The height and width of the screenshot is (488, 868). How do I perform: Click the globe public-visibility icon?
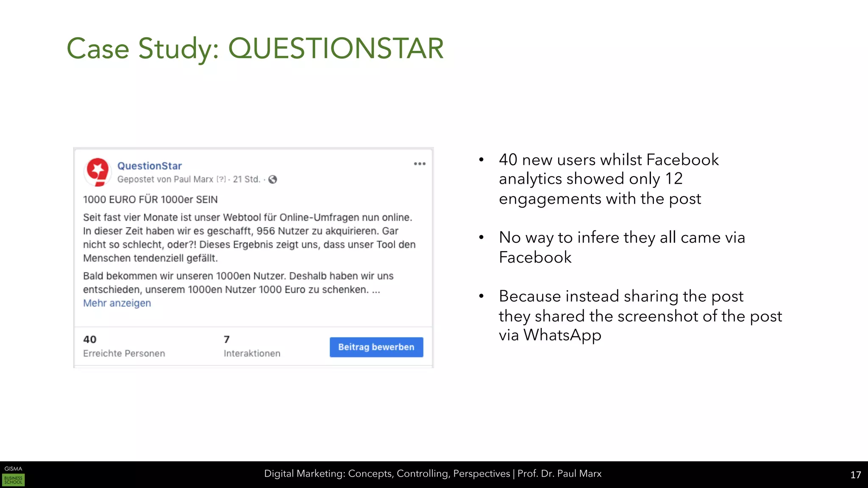(x=273, y=180)
